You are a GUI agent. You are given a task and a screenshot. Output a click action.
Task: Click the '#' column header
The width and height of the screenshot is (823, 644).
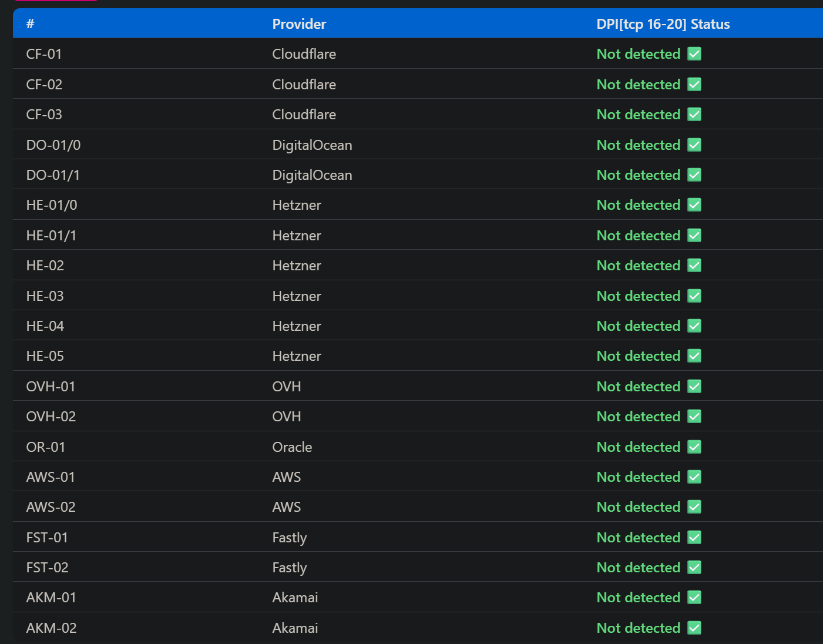coord(31,24)
